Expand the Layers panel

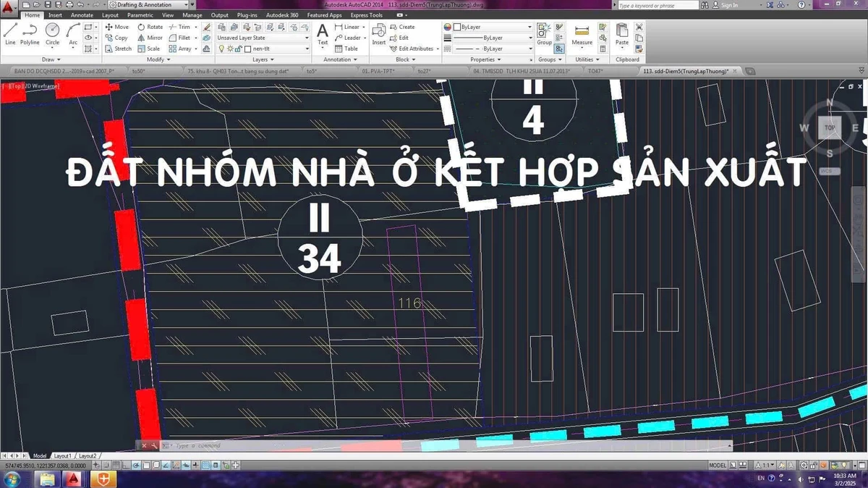(263, 59)
